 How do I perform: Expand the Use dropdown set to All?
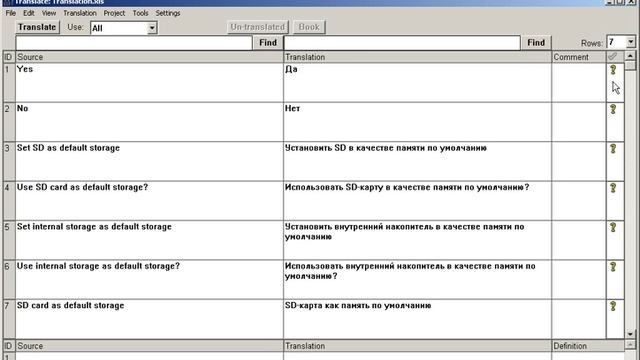coord(152,28)
